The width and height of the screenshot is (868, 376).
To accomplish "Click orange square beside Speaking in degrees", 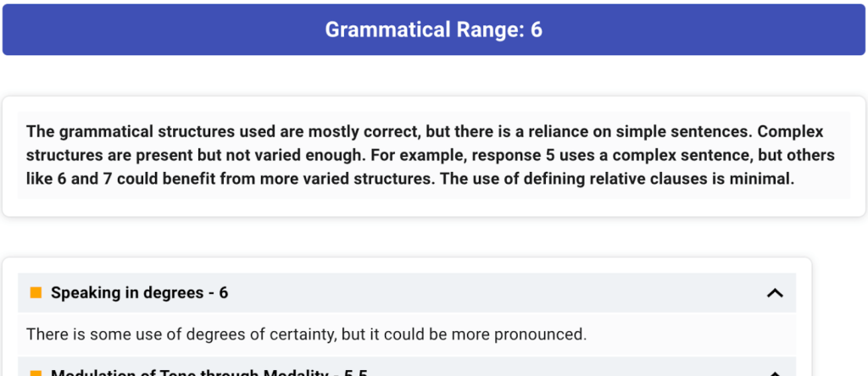I will (36, 292).
